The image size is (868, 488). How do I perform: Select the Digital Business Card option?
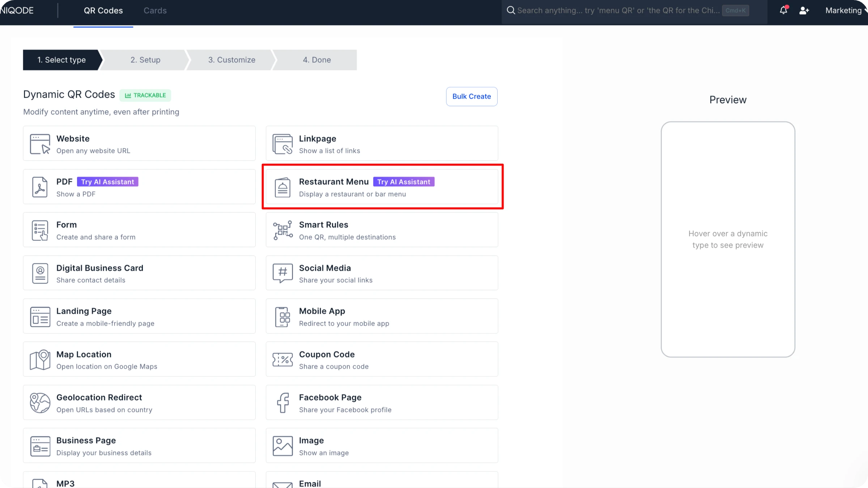click(x=139, y=273)
